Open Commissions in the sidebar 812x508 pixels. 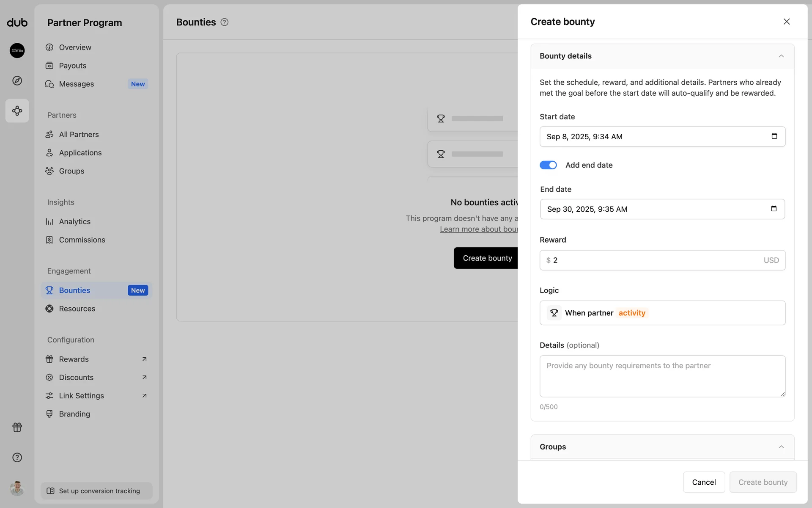[x=82, y=240]
